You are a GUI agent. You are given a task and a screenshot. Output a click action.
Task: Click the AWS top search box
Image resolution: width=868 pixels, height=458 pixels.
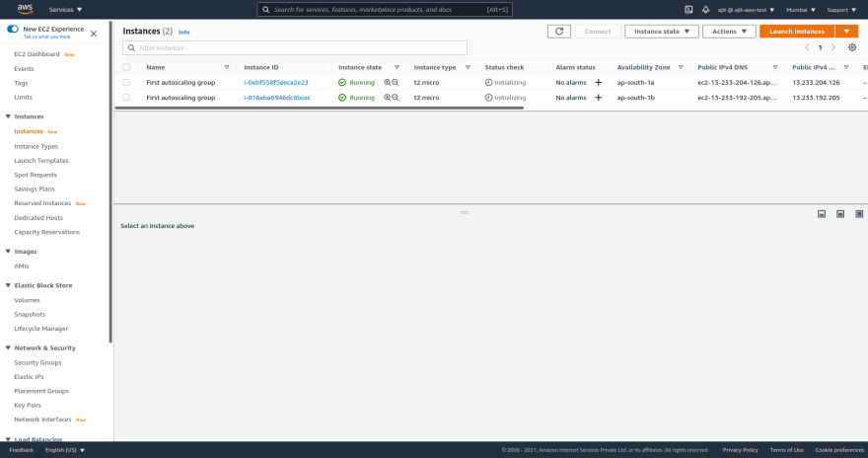384,10
